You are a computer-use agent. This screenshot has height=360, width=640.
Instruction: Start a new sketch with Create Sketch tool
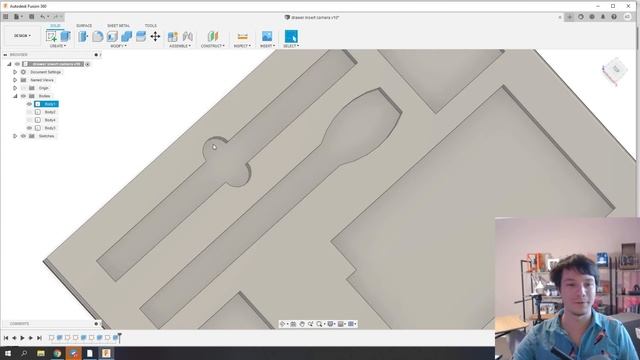[51, 36]
